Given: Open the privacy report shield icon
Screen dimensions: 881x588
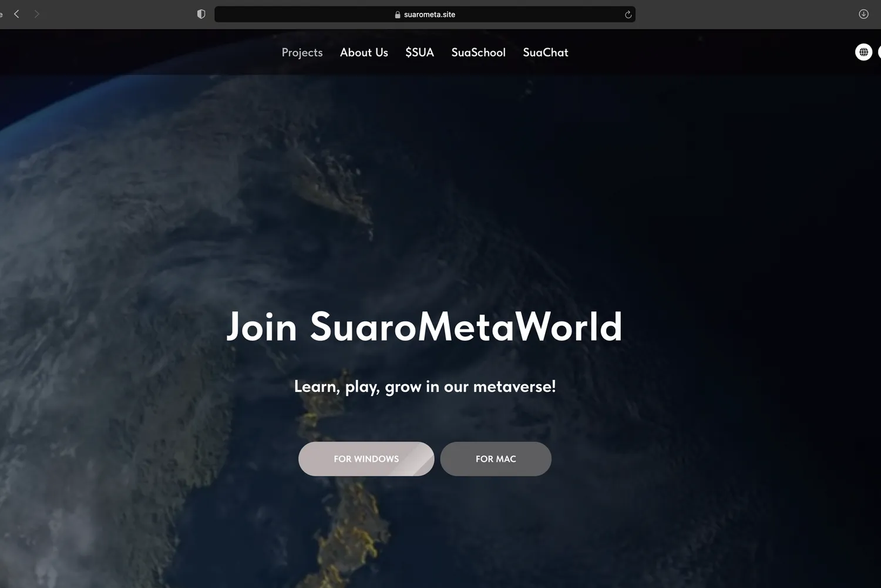Looking at the screenshot, I should 201,14.
